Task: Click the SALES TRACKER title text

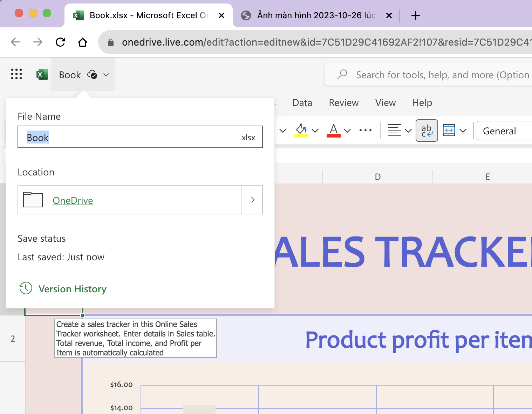Action: tap(403, 252)
